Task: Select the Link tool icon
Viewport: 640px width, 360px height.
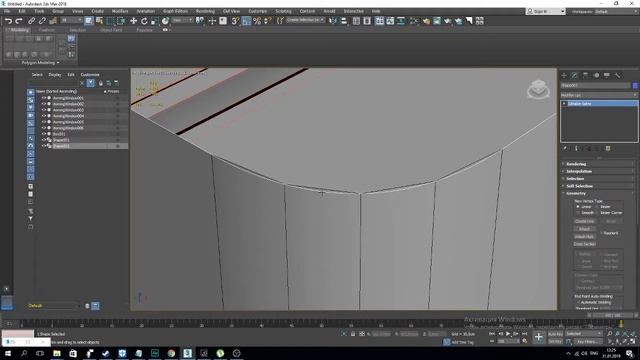Action: [31, 21]
